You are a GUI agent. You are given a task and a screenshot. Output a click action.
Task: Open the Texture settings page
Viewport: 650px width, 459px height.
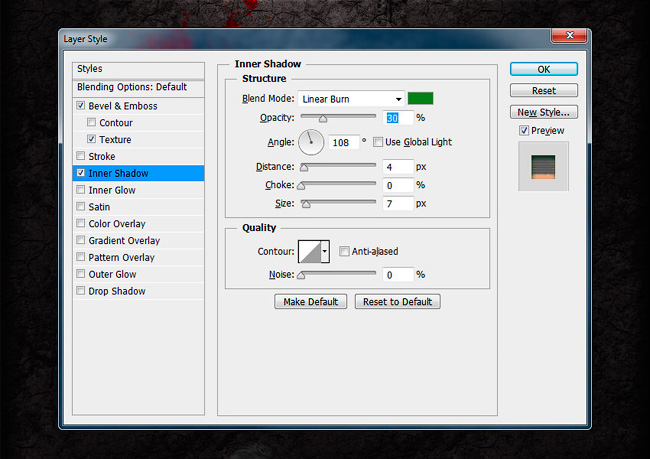(115, 139)
